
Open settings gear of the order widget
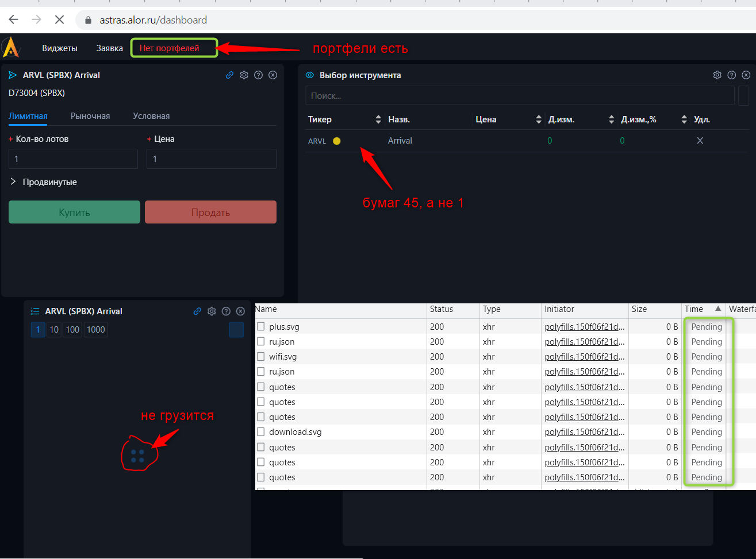244,75
